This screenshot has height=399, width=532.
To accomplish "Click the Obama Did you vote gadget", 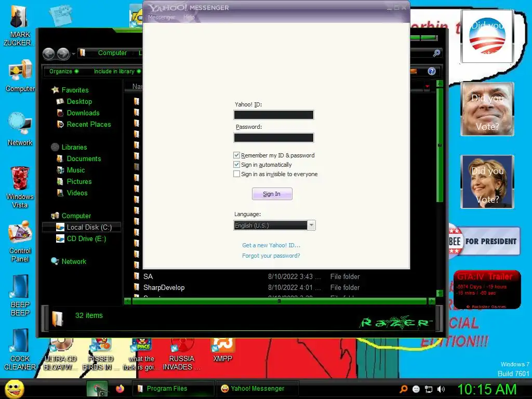I will pos(487,36).
